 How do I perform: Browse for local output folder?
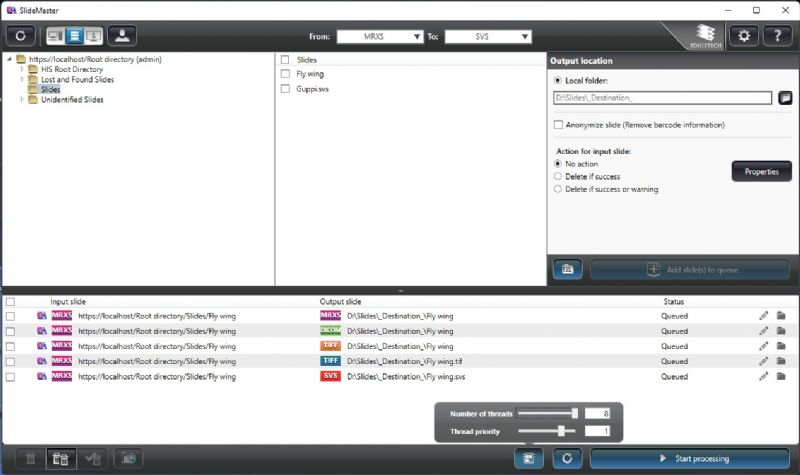coord(785,97)
